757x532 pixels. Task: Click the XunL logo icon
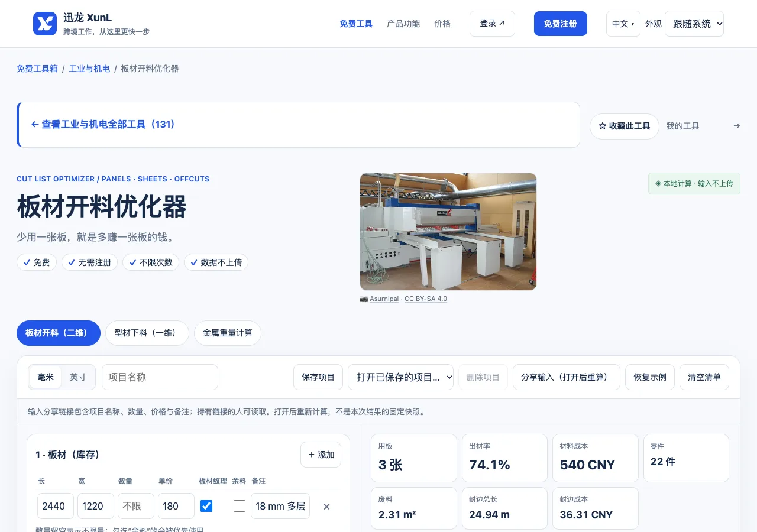45,24
